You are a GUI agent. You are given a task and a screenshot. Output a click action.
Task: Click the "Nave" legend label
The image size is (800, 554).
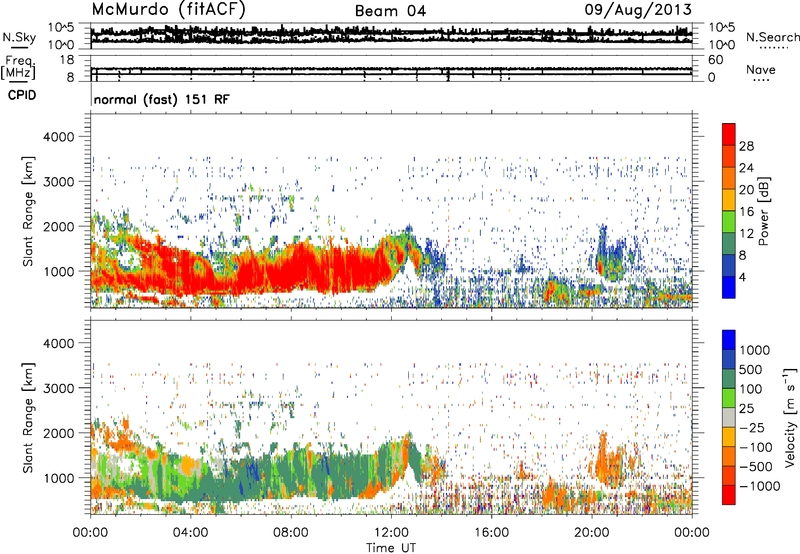point(761,69)
